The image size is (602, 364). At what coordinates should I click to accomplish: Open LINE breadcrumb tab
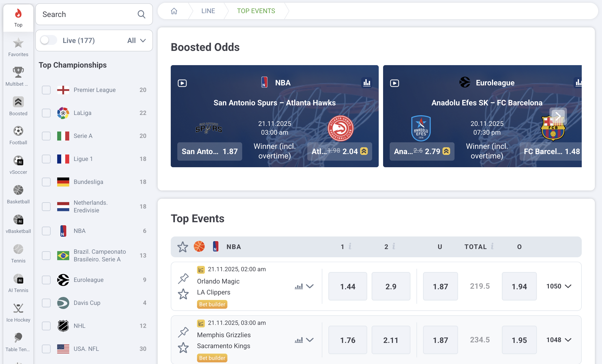pos(208,11)
